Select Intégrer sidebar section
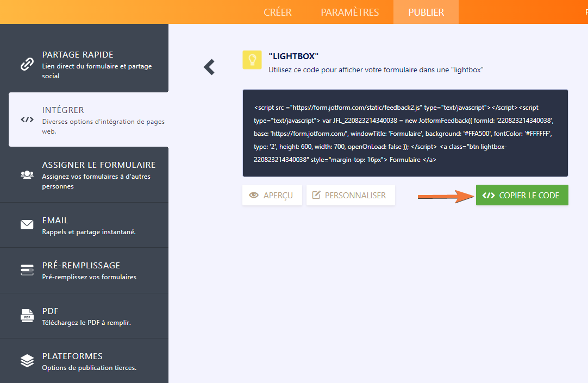 [89, 120]
